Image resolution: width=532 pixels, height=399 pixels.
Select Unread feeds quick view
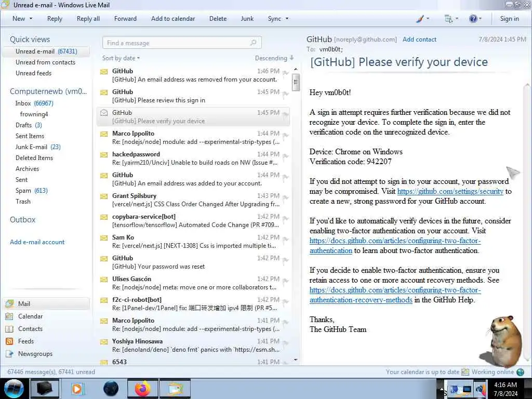(34, 73)
